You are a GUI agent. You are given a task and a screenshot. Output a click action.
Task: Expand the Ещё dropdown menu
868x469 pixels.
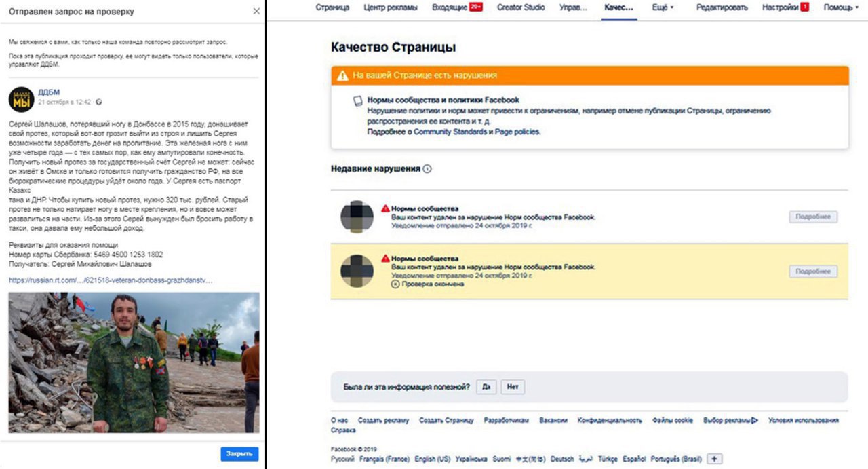(x=663, y=7)
